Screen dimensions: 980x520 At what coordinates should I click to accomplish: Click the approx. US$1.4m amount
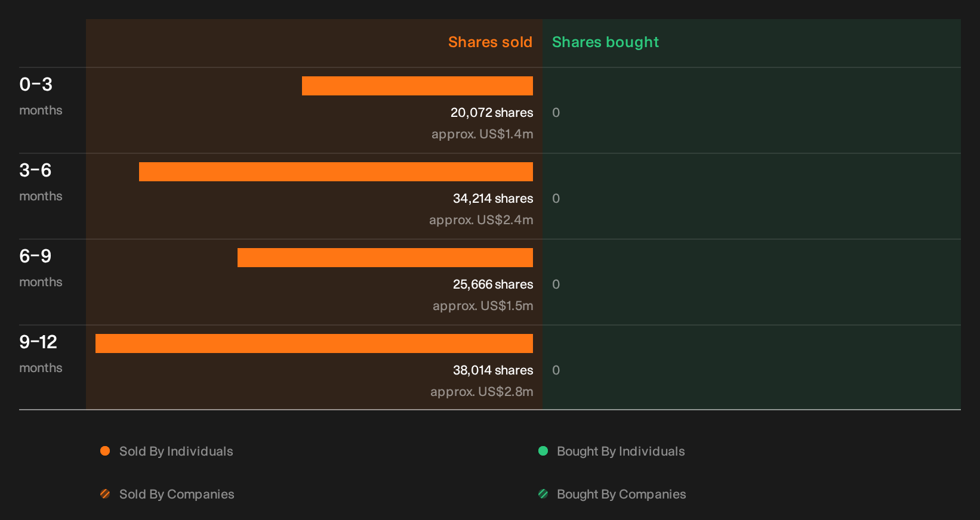pos(482,134)
